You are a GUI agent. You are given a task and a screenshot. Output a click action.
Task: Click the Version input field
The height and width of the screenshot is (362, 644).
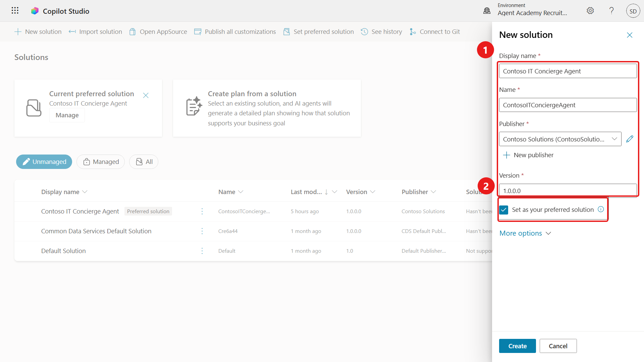click(x=568, y=190)
